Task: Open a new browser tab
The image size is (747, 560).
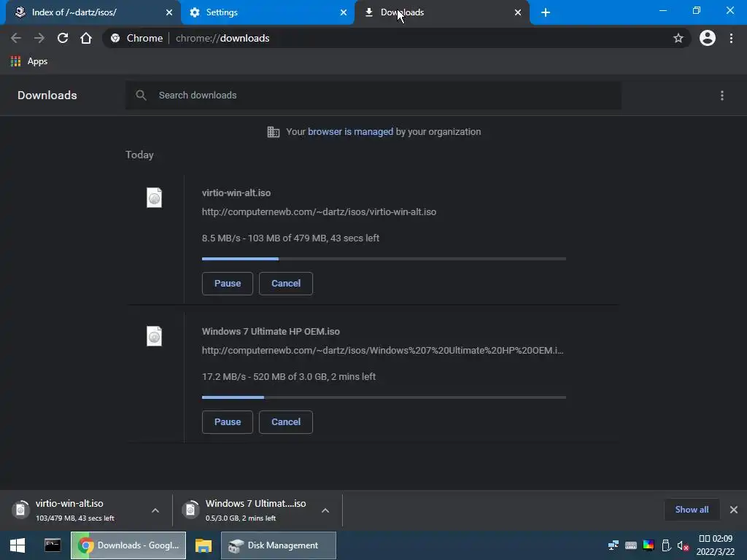Action: (546, 13)
